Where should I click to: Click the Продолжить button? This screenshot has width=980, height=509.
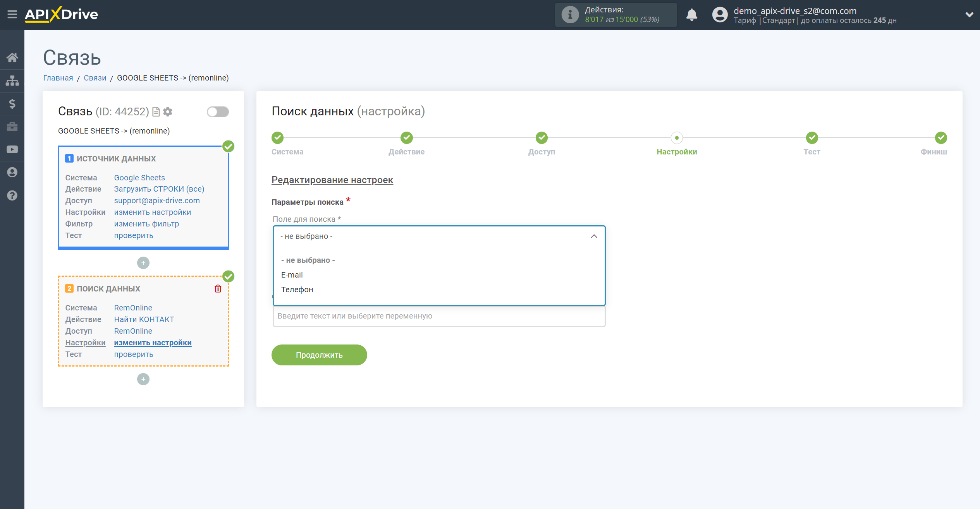point(319,355)
